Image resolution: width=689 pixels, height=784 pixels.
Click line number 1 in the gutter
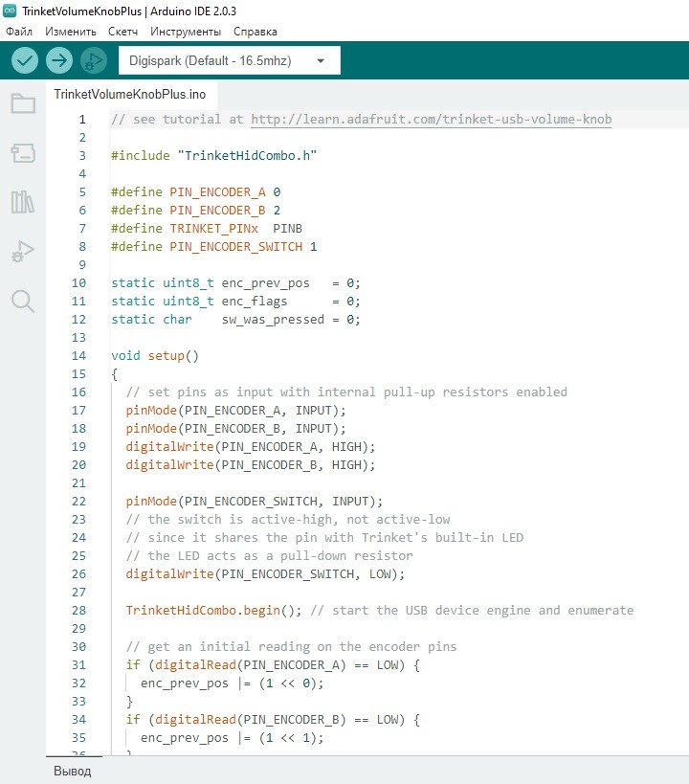pyautogui.click(x=82, y=120)
